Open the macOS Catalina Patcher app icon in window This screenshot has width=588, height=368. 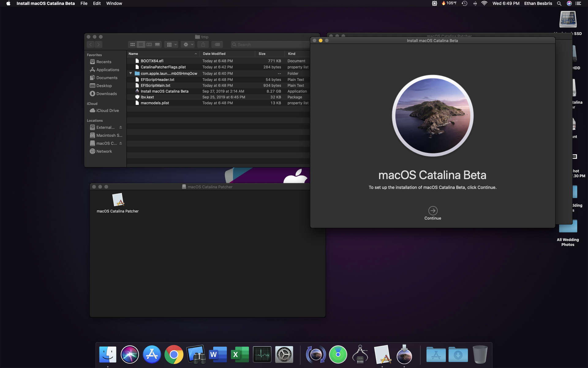(118, 200)
